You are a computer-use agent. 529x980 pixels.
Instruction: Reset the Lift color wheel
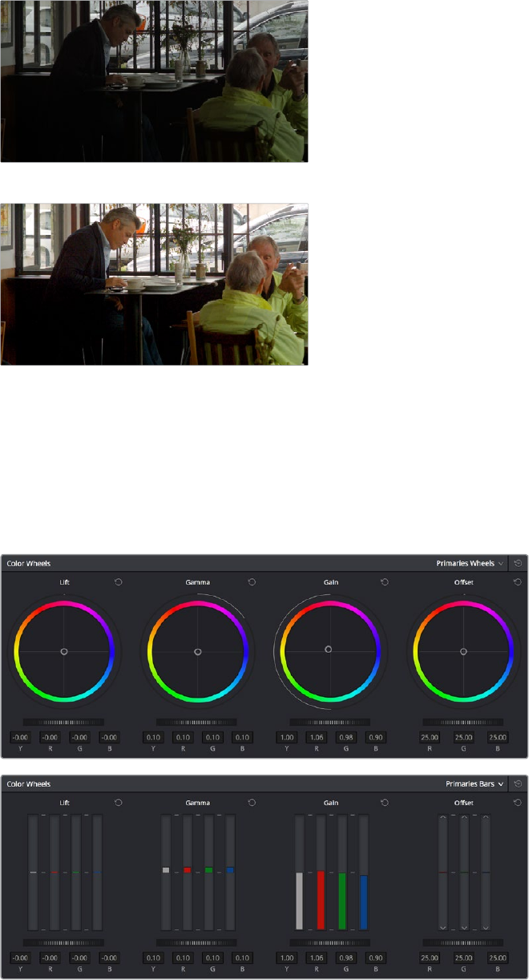click(119, 581)
